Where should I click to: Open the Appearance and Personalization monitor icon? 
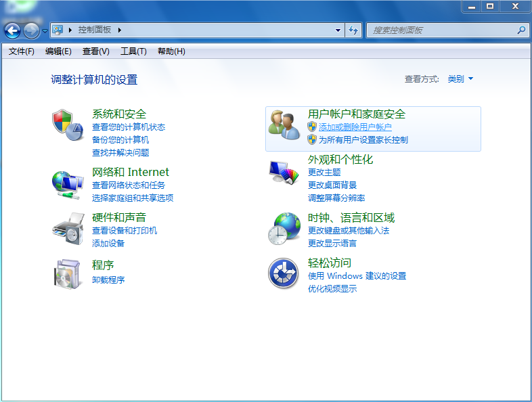point(284,172)
